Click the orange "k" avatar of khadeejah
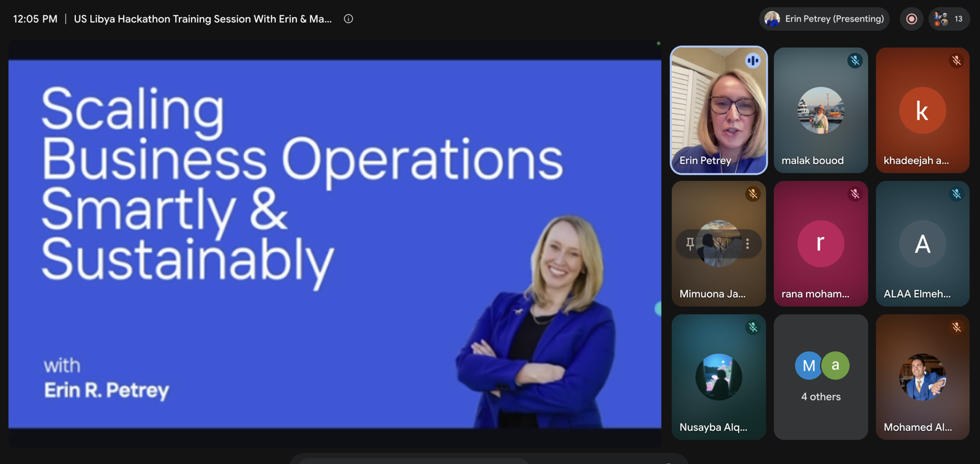Viewport: 980px width, 464px height. click(x=922, y=110)
